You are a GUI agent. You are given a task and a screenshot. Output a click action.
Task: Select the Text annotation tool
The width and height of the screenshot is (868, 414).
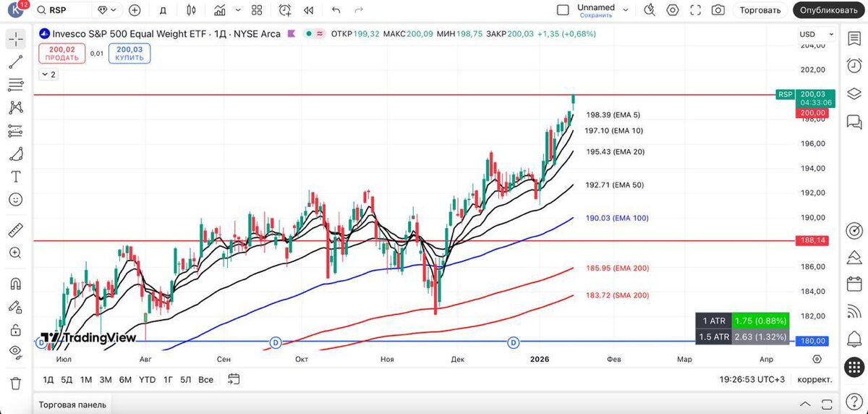(x=15, y=177)
